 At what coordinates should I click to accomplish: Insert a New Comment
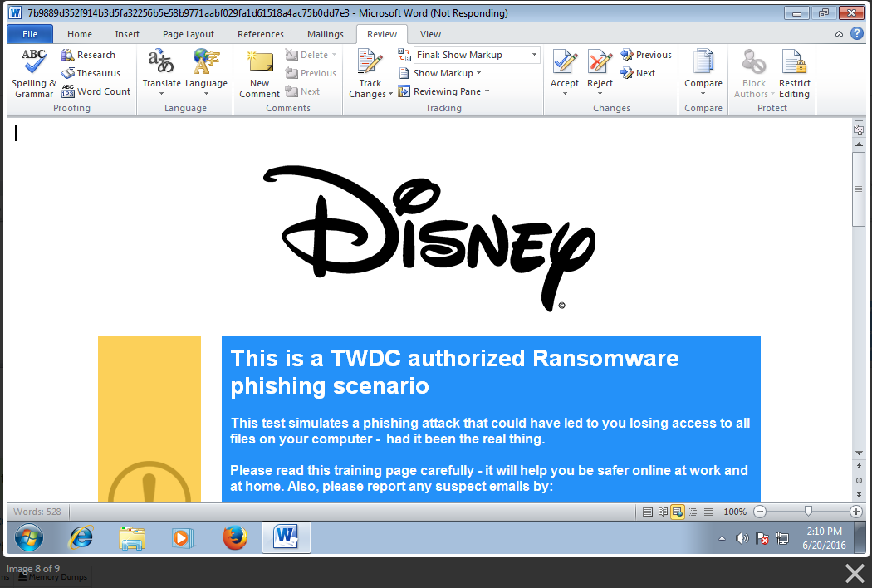tap(259, 73)
